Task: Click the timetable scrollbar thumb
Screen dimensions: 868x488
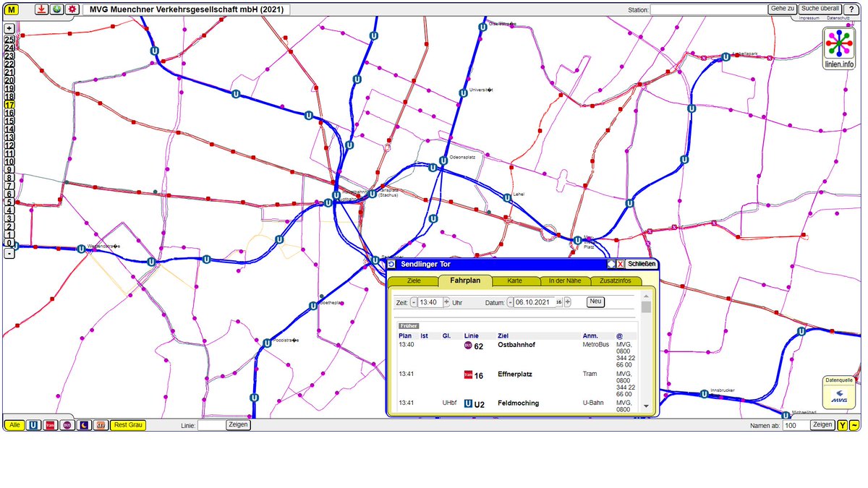Action: (x=646, y=307)
